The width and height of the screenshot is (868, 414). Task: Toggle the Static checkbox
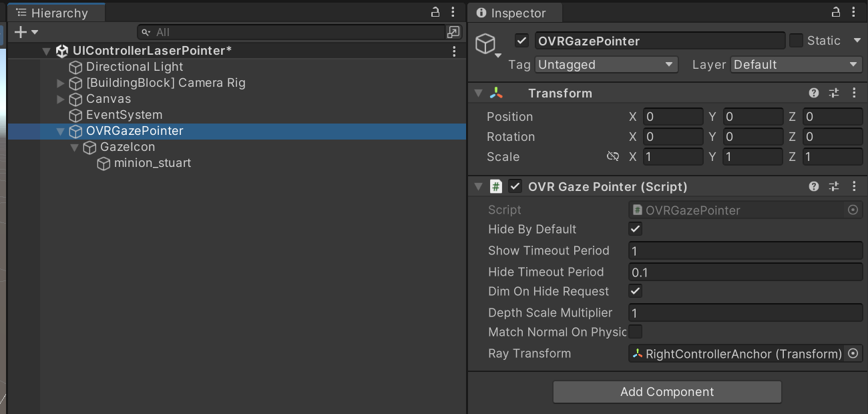pos(796,40)
